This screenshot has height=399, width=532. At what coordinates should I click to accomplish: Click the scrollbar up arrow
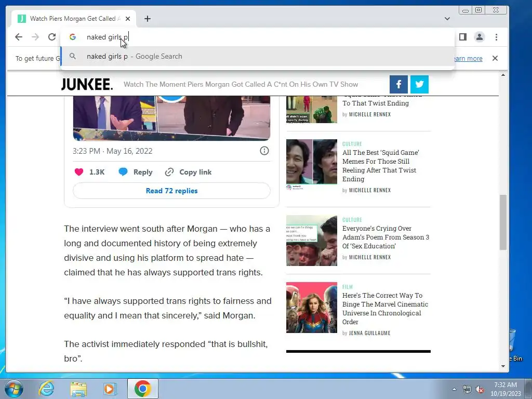click(x=503, y=75)
